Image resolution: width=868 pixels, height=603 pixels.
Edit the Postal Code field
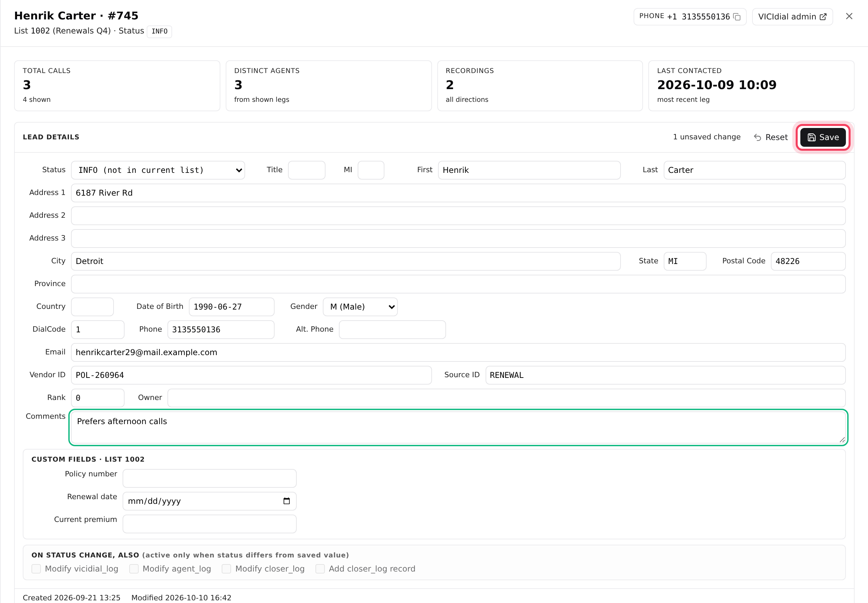tap(808, 261)
